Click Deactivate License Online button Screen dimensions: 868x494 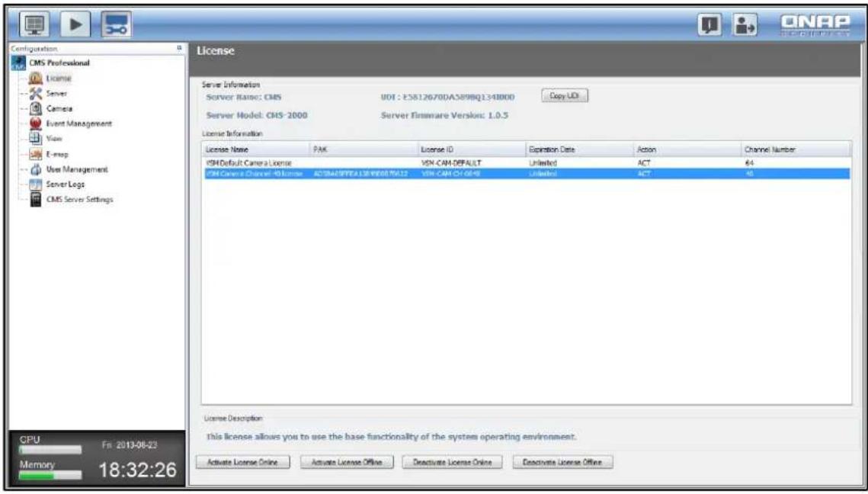pyautogui.click(x=452, y=462)
